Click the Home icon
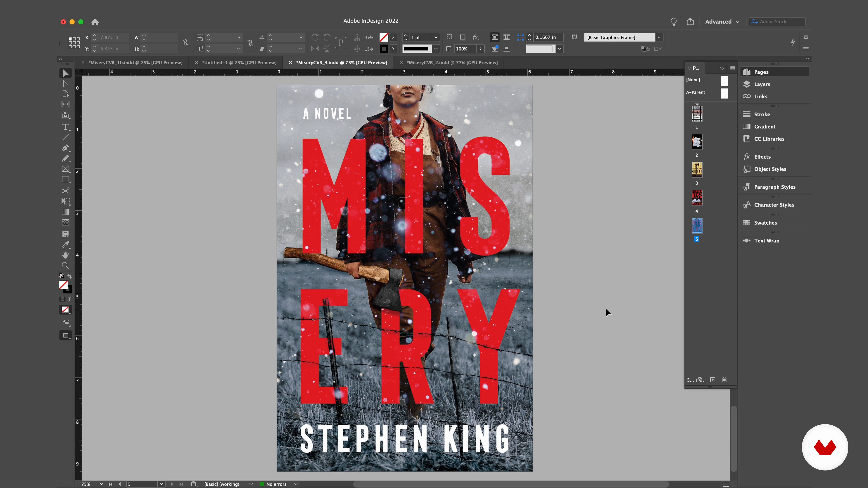 pos(95,22)
